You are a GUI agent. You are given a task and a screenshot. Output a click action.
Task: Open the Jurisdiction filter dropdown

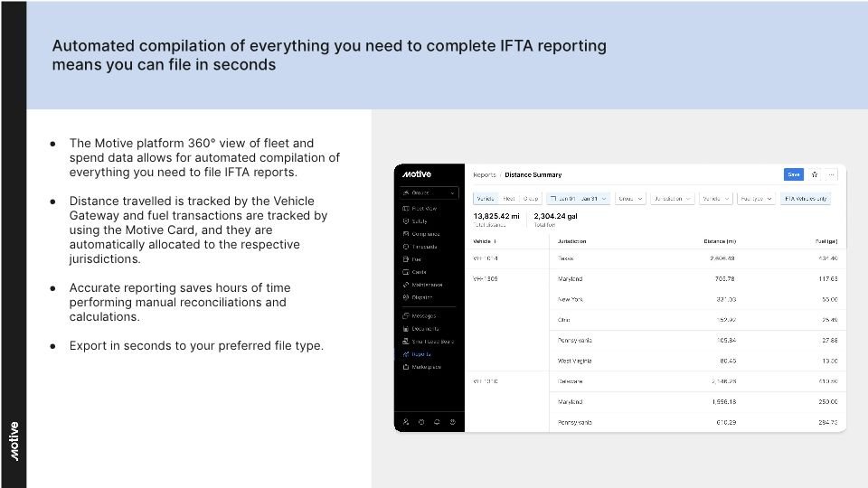tap(672, 199)
